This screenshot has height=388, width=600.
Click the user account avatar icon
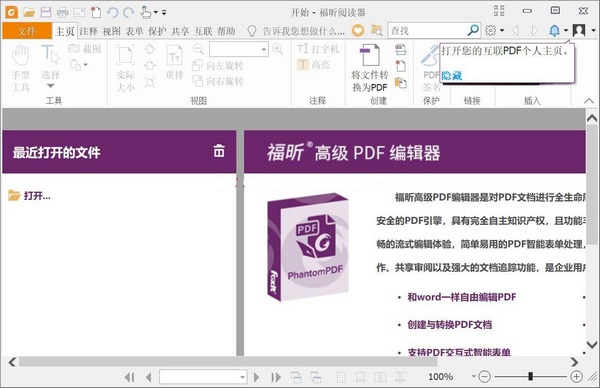579,30
